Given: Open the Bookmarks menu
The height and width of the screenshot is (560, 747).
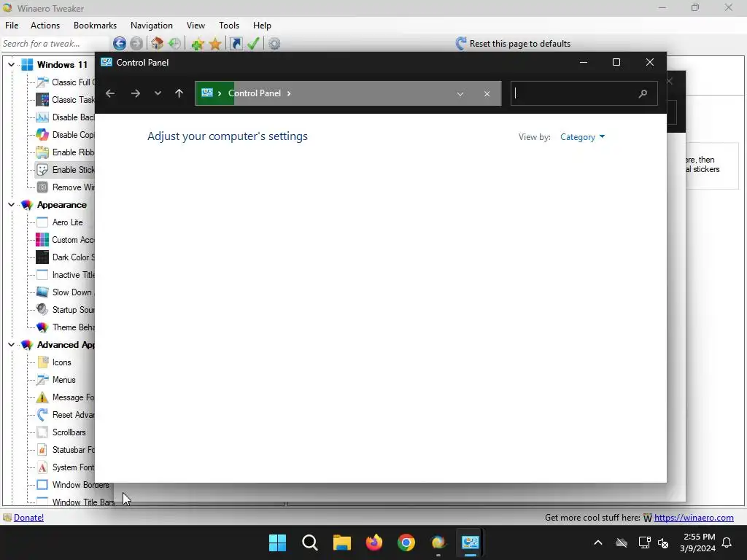Looking at the screenshot, I should [95, 26].
